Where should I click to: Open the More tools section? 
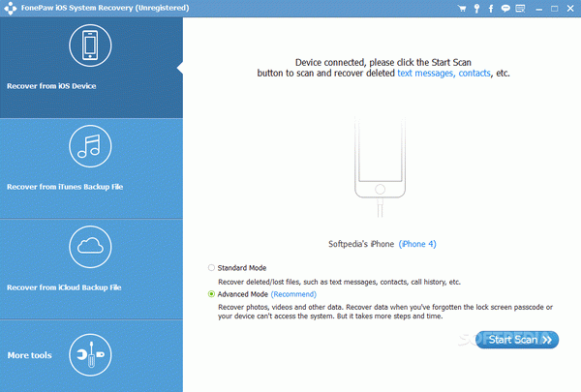coord(91,356)
